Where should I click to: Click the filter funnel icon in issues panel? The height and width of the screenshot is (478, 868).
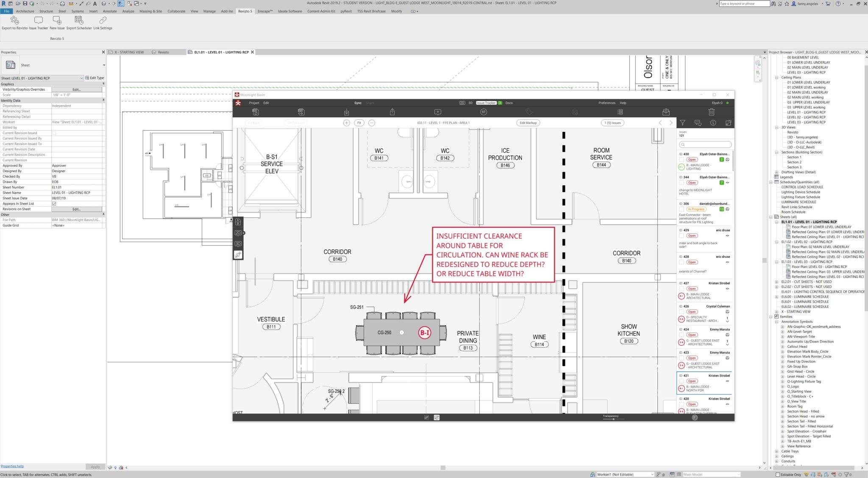tap(682, 123)
